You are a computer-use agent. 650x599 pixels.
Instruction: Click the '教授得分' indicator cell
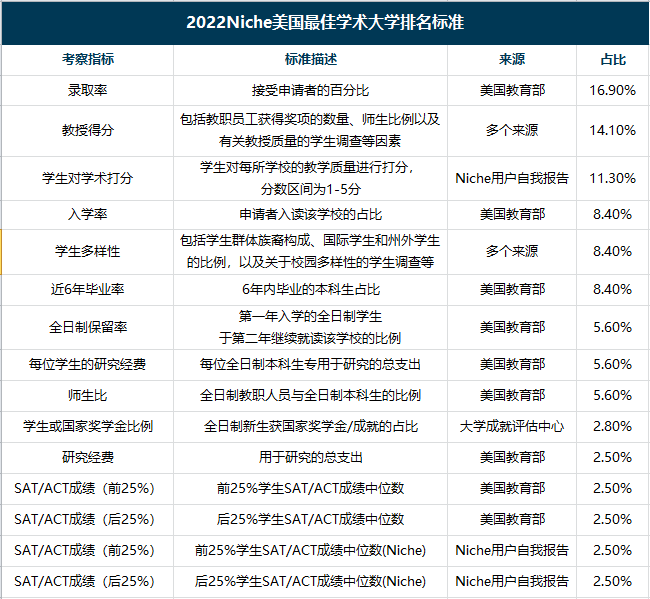87,130
